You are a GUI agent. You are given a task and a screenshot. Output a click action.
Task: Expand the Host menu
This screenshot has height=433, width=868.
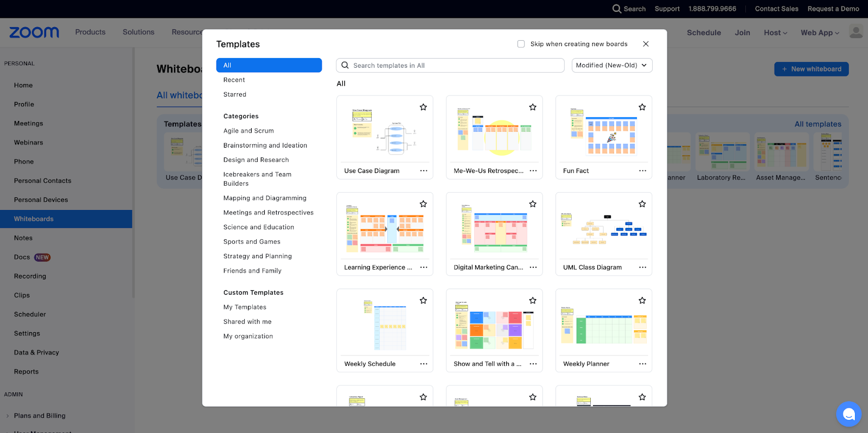point(775,33)
